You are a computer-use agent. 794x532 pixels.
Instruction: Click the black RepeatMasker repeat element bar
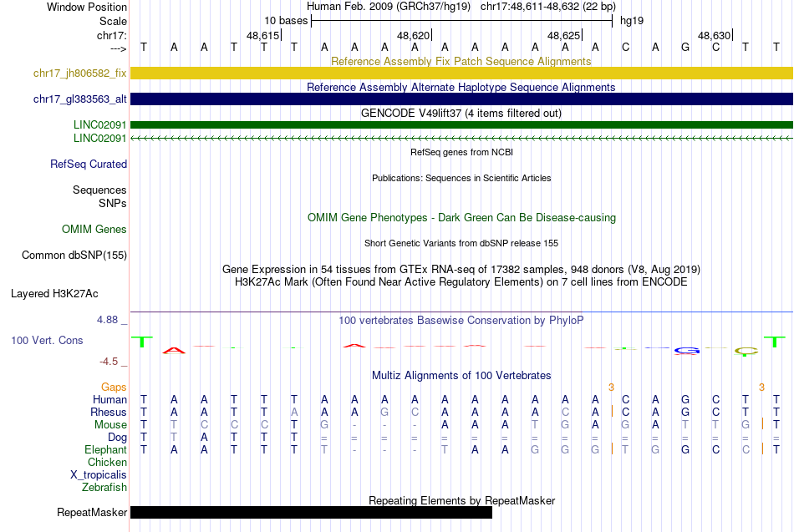[x=312, y=512]
